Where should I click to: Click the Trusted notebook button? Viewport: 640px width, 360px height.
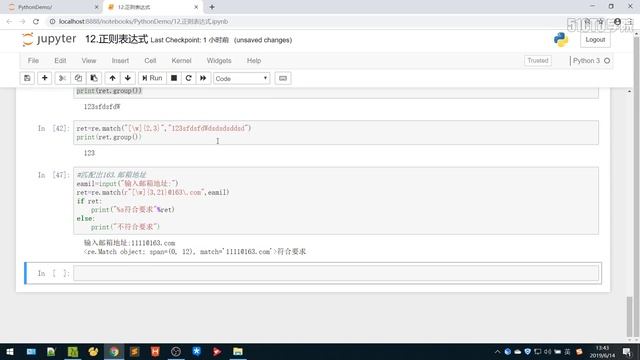pos(538,60)
